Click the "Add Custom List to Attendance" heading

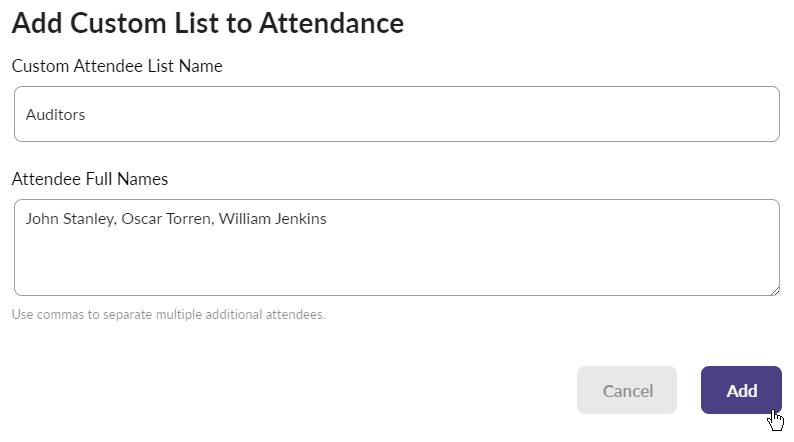click(208, 23)
